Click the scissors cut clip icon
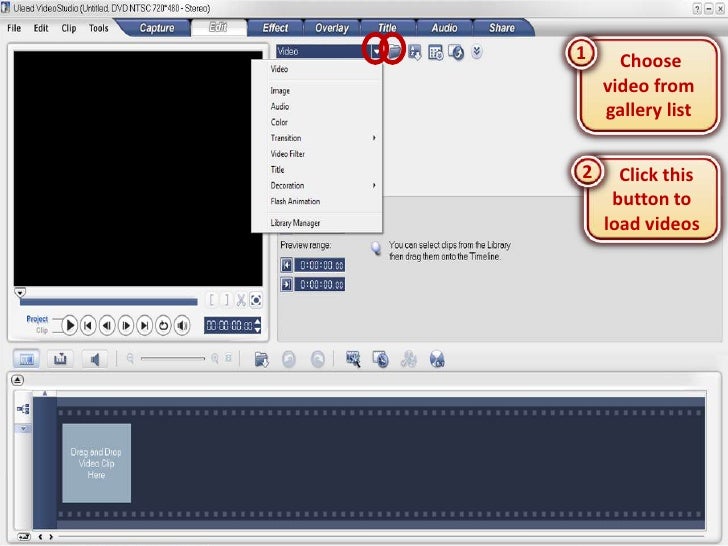 tap(241, 300)
